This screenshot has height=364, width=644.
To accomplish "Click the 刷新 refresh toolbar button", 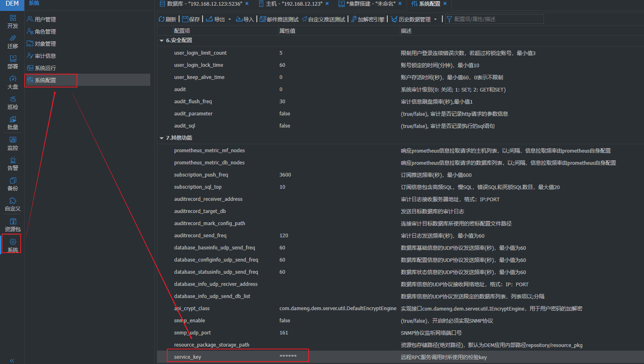I will click(167, 19).
